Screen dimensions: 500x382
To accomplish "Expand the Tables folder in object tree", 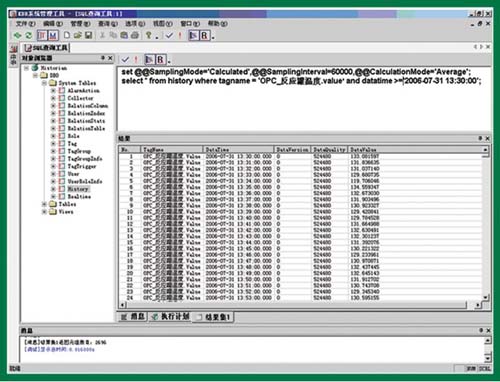I will [x=44, y=204].
